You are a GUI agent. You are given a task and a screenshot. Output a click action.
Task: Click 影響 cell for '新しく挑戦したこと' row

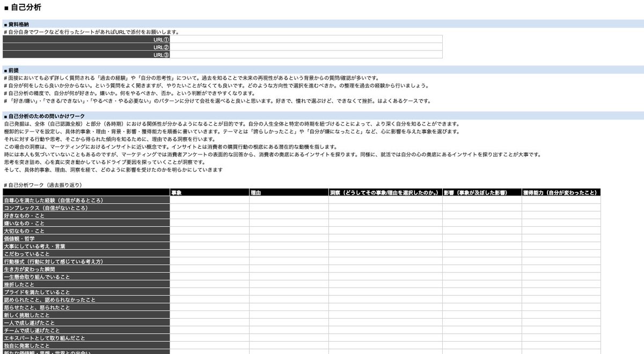click(x=481, y=315)
